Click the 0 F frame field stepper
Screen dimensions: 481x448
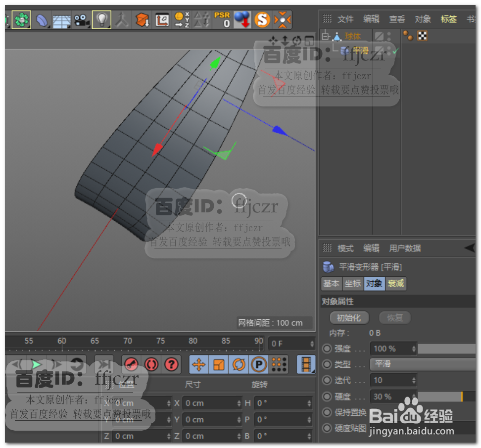[312, 344]
